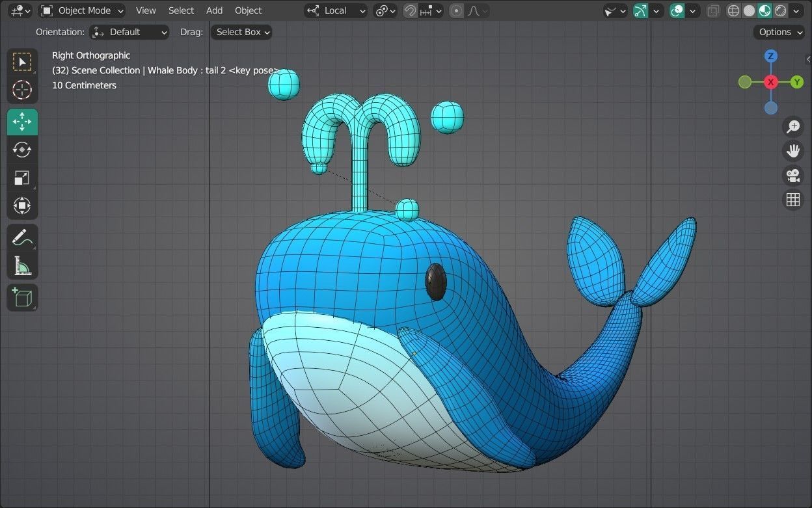812x508 pixels.
Task: Select the Rotate tool
Action: [22, 150]
